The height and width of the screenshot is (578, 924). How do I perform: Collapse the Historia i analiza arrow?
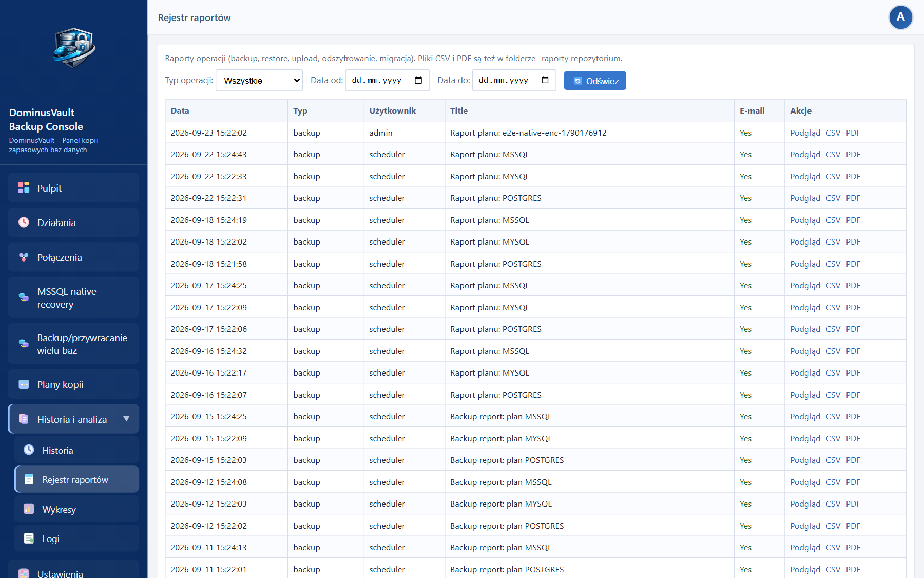126,419
